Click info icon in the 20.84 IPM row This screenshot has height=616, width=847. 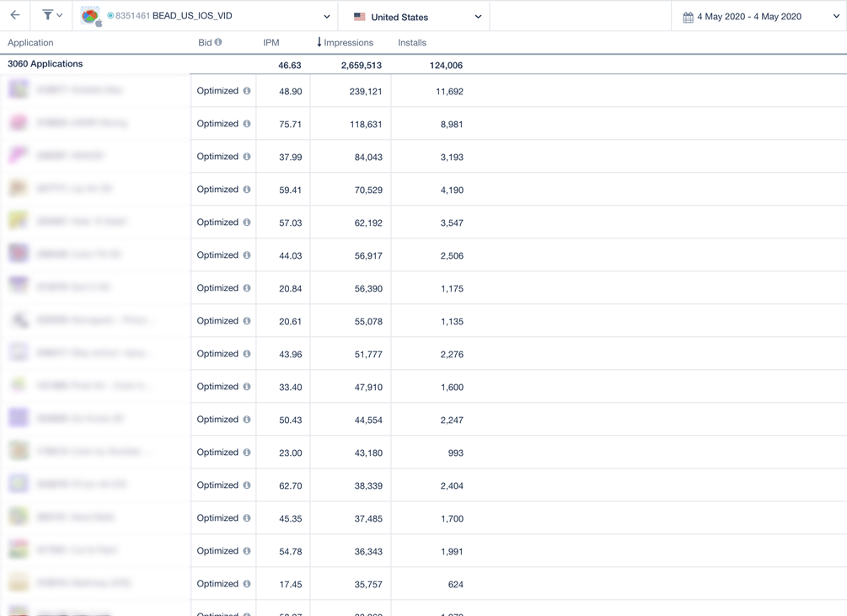coord(246,287)
